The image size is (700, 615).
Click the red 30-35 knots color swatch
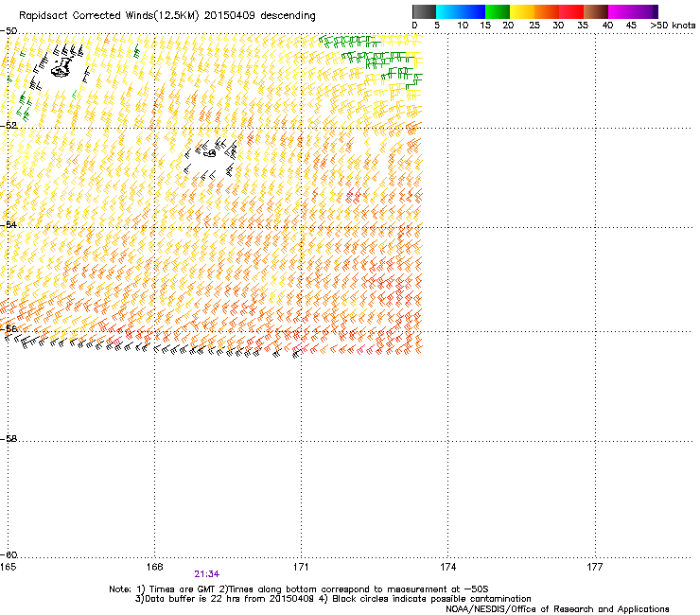571,11
